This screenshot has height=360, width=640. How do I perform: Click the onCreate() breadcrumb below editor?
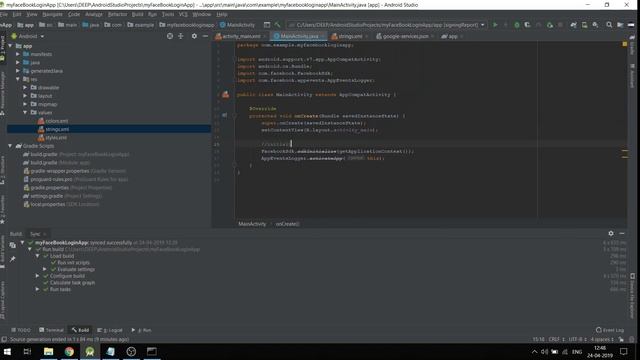click(x=287, y=224)
